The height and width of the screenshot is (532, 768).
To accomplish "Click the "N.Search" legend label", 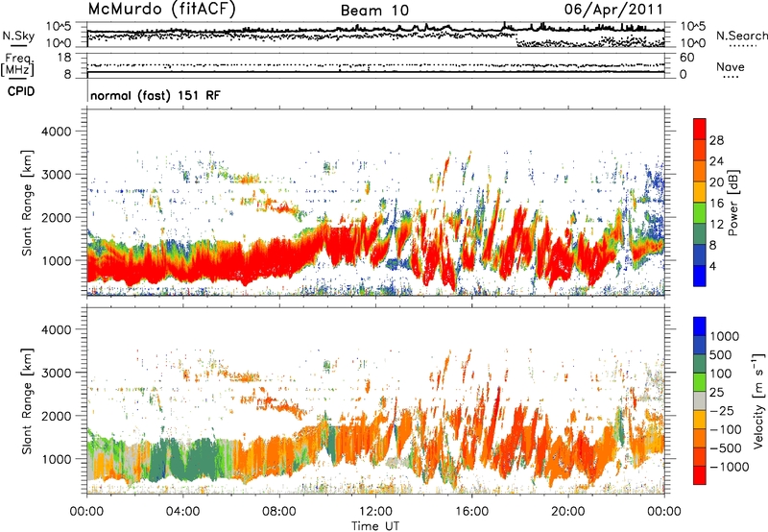I will coord(742,36).
